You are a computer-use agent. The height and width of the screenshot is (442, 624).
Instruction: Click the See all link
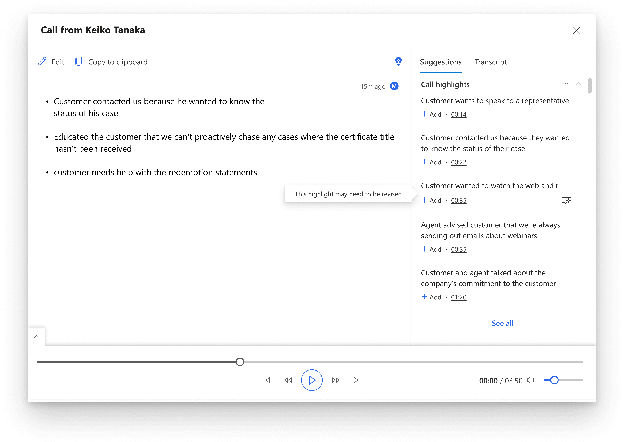502,323
